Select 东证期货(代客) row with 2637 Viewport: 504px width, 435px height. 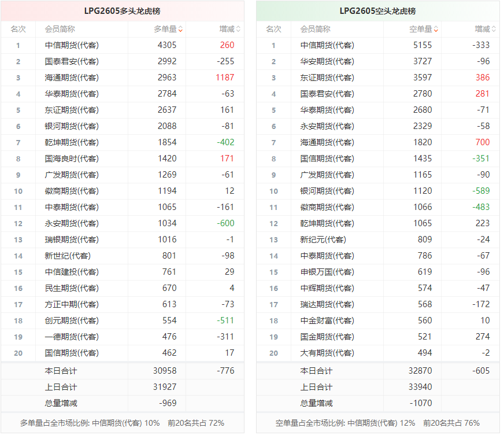tap(123, 110)
